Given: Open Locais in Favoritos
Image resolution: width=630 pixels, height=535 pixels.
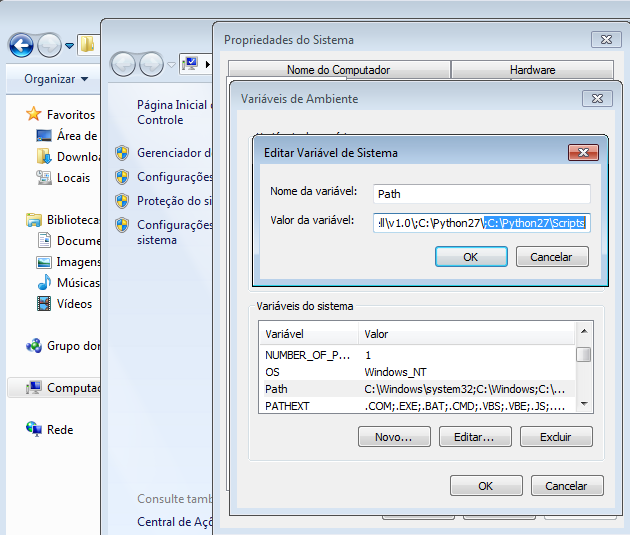Looking at the screenshot, I should [63, 178].
